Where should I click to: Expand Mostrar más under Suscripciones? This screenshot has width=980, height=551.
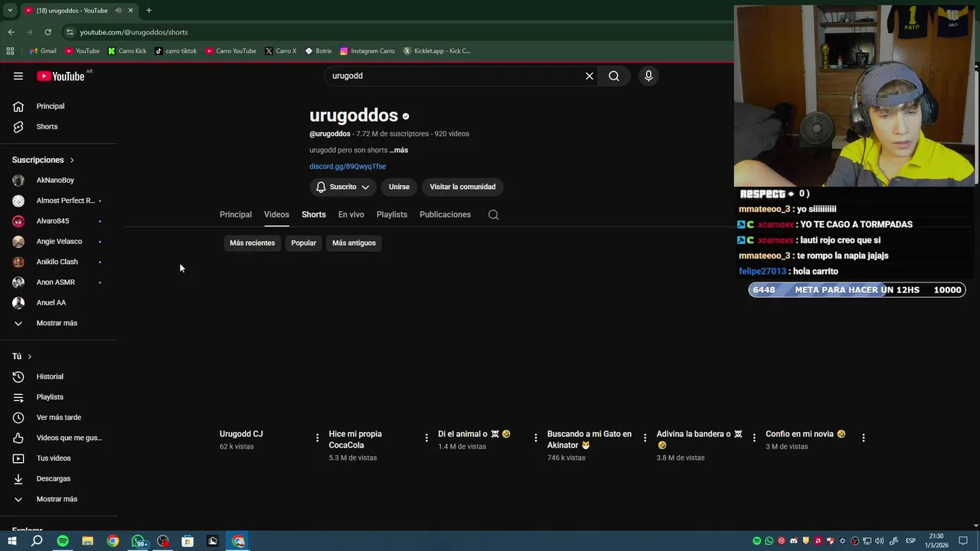point(58,323)
